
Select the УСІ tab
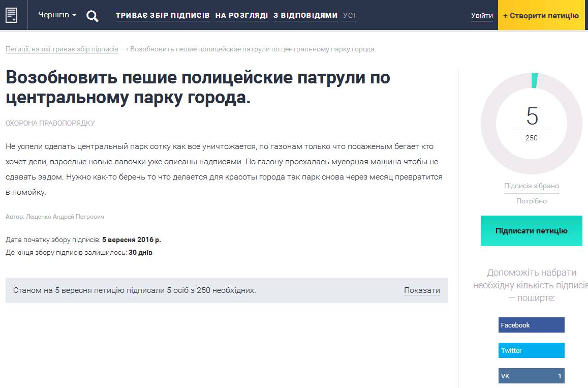pyautogui.click(x=349, y=15)
